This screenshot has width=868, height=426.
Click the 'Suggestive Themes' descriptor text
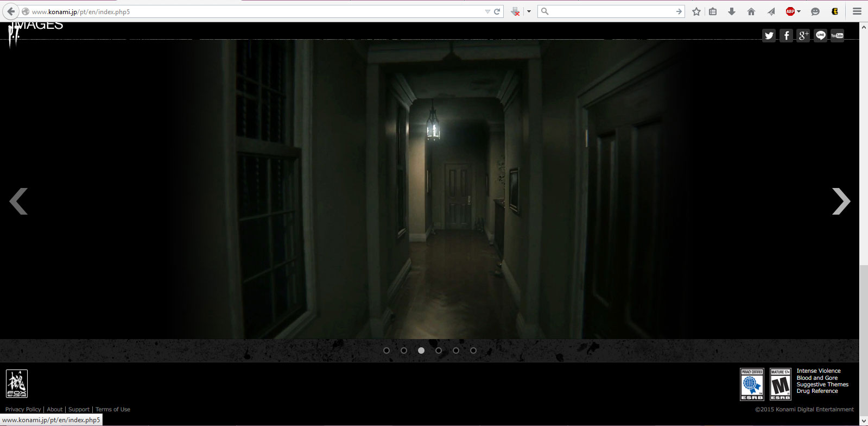click(x=822, y=384)
